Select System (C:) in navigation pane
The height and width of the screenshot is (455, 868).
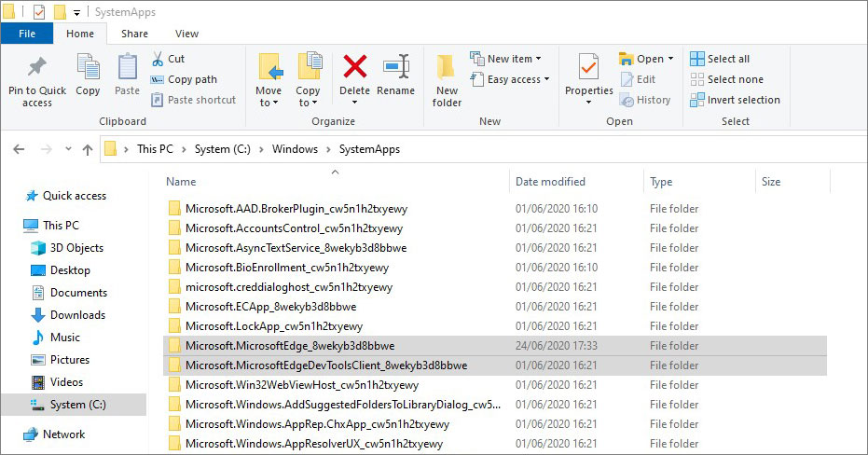point(74,405)
